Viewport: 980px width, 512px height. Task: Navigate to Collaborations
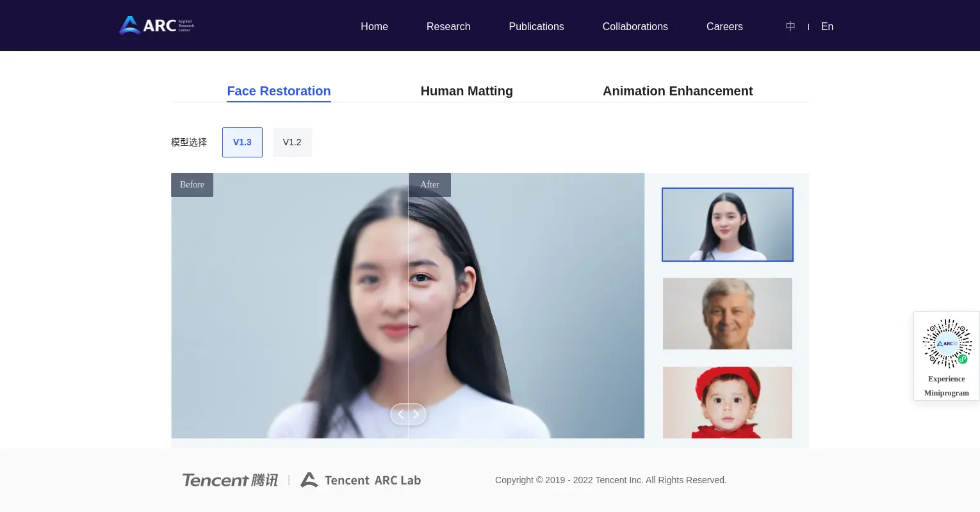[x=635, y=26]
